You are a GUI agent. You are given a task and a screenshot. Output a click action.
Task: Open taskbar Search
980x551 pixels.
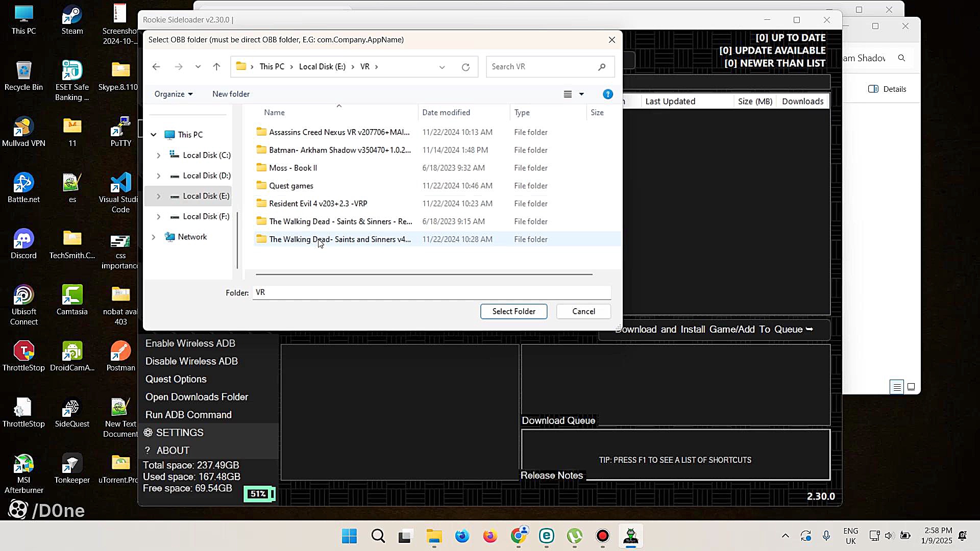pyautogui.click(x=378, y=536)
